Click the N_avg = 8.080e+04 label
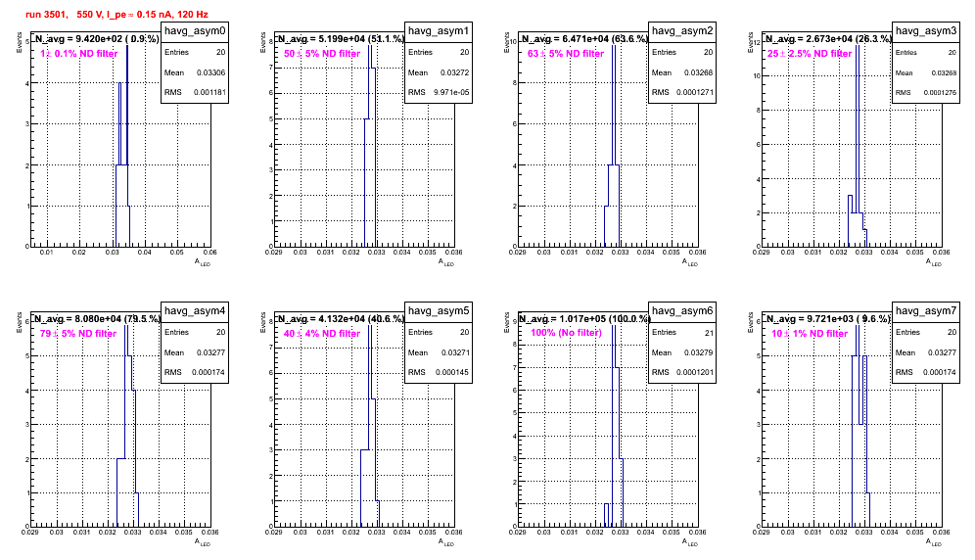975x560 pixels. [x=97, y=318]
